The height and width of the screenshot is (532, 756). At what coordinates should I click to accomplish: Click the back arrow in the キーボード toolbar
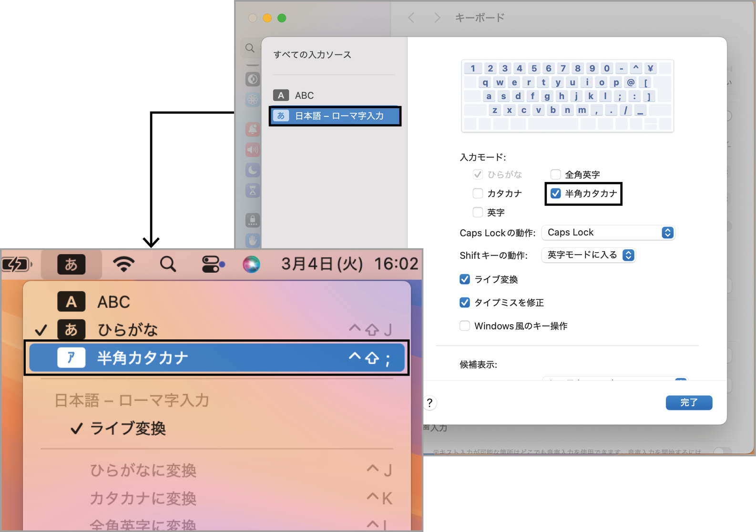pos(411,18)
